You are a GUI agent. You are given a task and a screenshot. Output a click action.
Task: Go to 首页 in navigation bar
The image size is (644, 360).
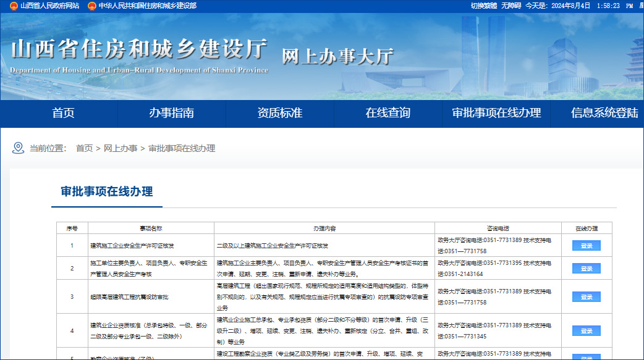pyautogui.click(x=63, y=113)
